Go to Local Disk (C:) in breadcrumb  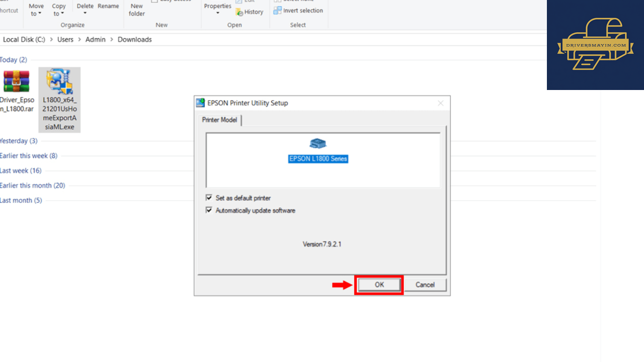point(24,39)
